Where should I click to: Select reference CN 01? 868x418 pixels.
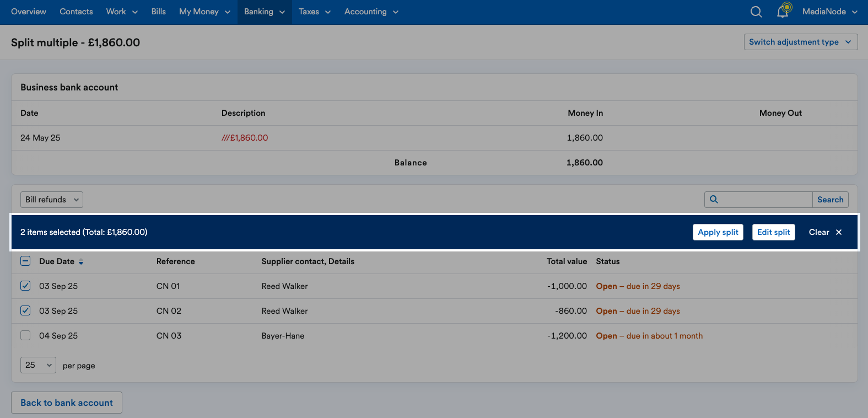click(168, 286)
